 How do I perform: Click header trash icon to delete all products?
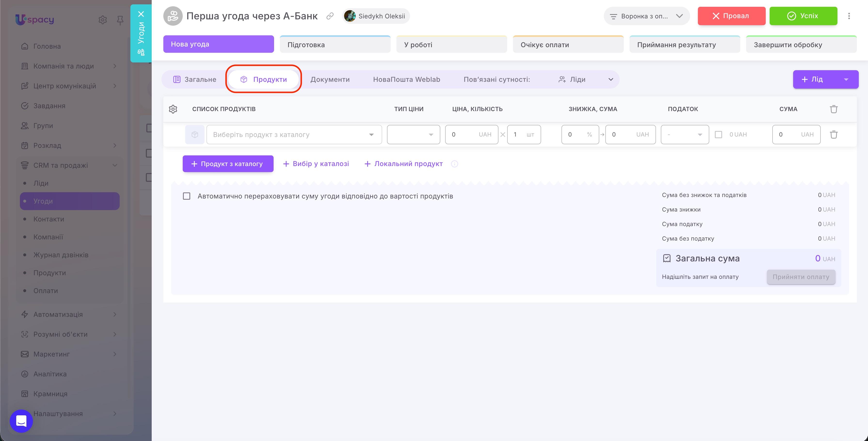tap(834, 109)
